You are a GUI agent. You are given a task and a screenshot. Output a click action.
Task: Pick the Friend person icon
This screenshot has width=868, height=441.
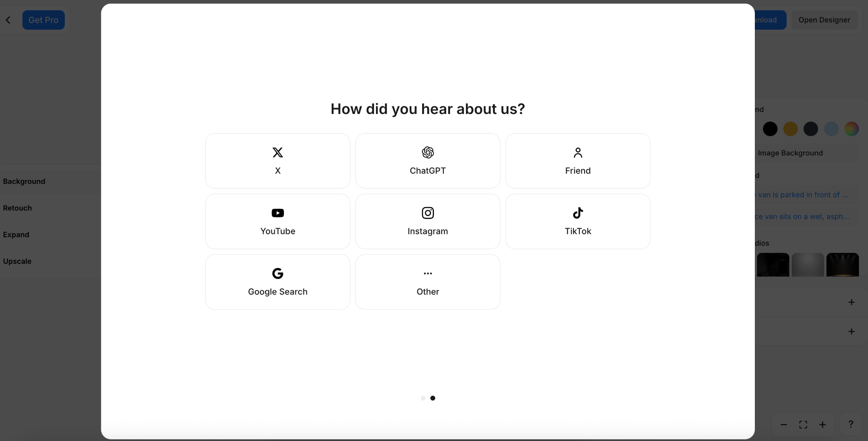coord(578,153)
